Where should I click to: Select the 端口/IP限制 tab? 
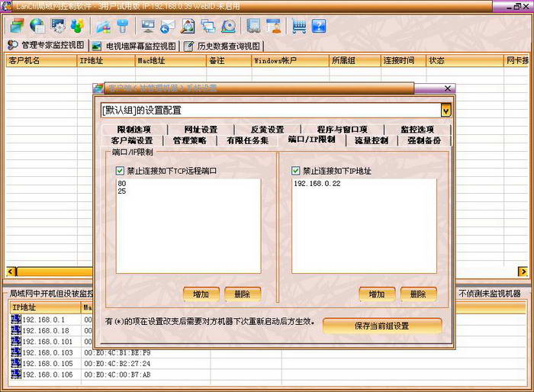pos(311,140)
